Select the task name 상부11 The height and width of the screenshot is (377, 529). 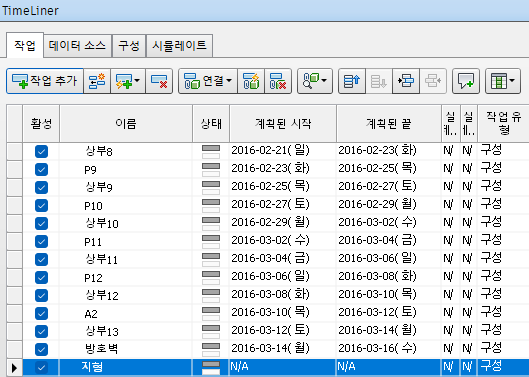102,260
